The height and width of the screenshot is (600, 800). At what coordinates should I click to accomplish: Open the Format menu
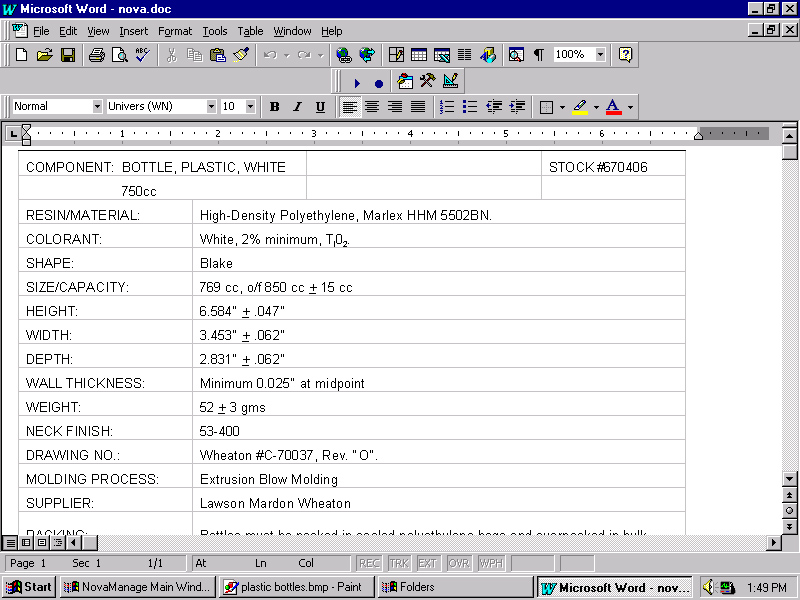(175, 31)
